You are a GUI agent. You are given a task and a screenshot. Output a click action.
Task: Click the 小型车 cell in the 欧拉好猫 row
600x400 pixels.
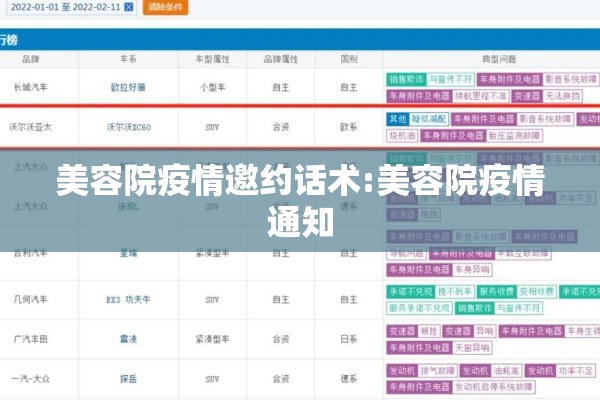click(x=212, y=87)
